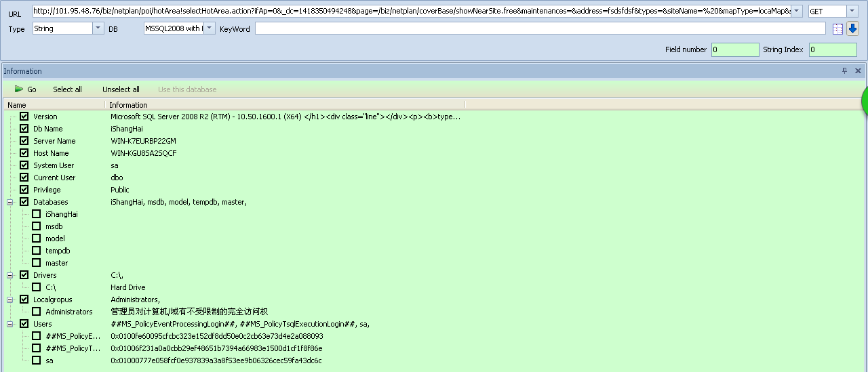
Task: Pin the Information panel
Action: pos(844,70)
